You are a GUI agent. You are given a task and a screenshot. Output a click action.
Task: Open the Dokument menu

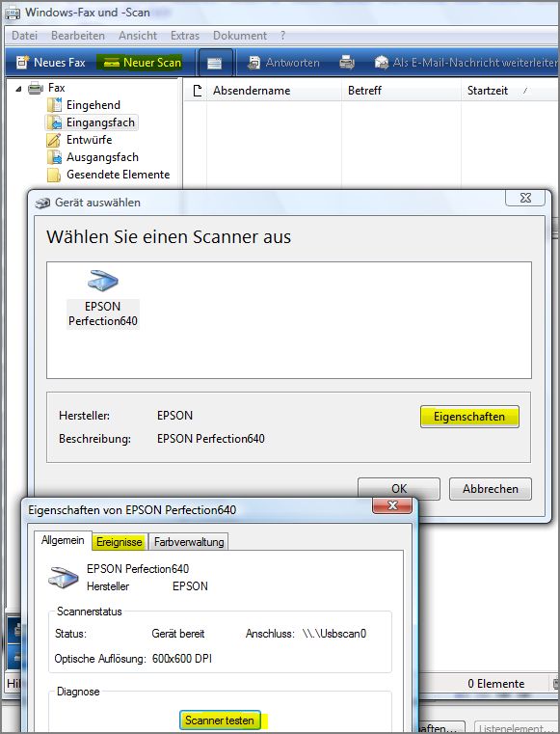pyautogui.click(x=240, y=36)
